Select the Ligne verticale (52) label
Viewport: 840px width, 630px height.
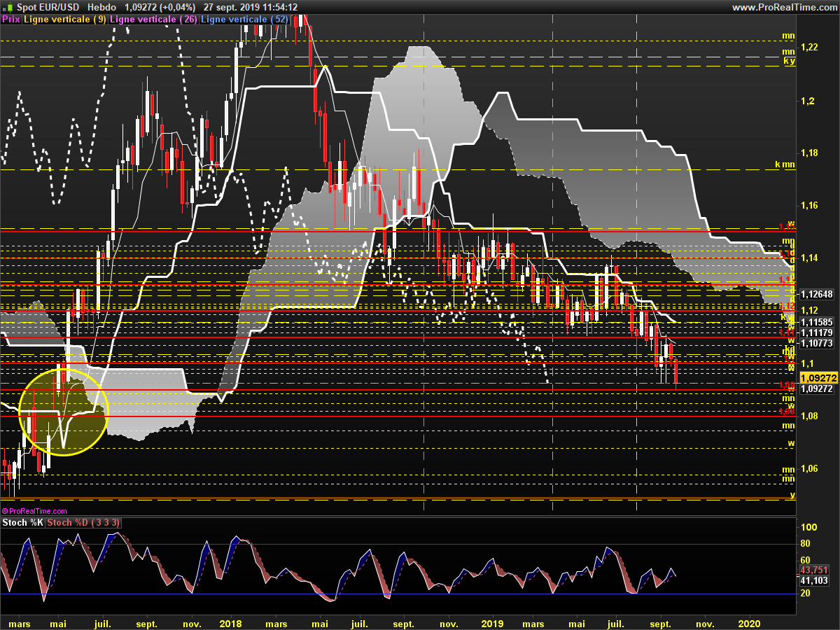[x=245, y=20]
